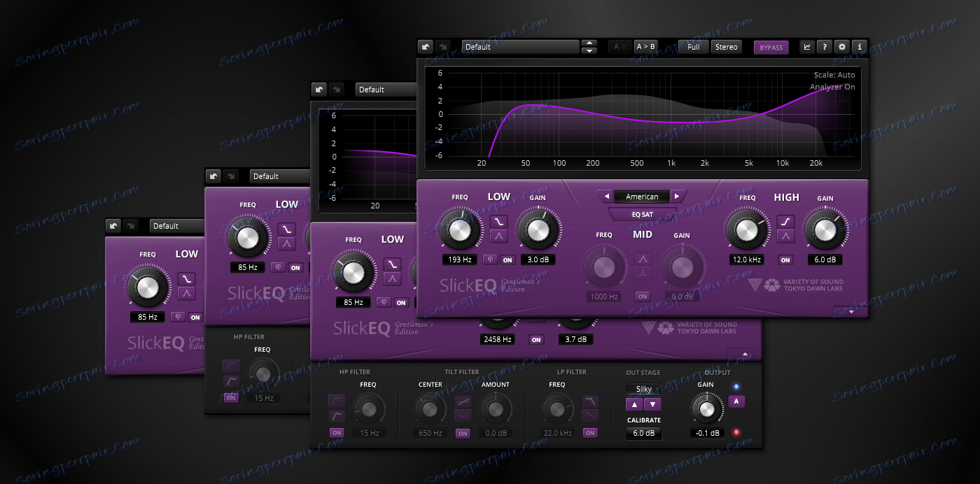
Task: Select previous out stage with up arrow
Action: pyautogui.click(x=635, y=404)
